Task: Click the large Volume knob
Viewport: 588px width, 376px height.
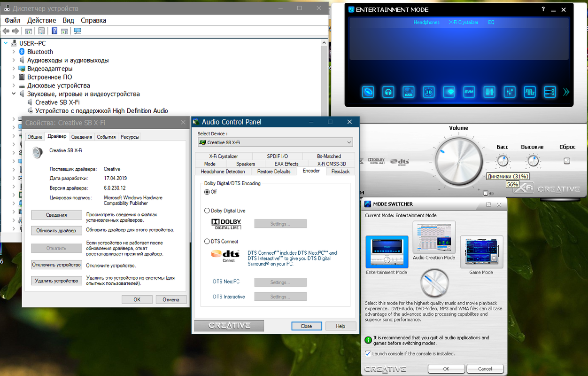Action: coord(458,162)
